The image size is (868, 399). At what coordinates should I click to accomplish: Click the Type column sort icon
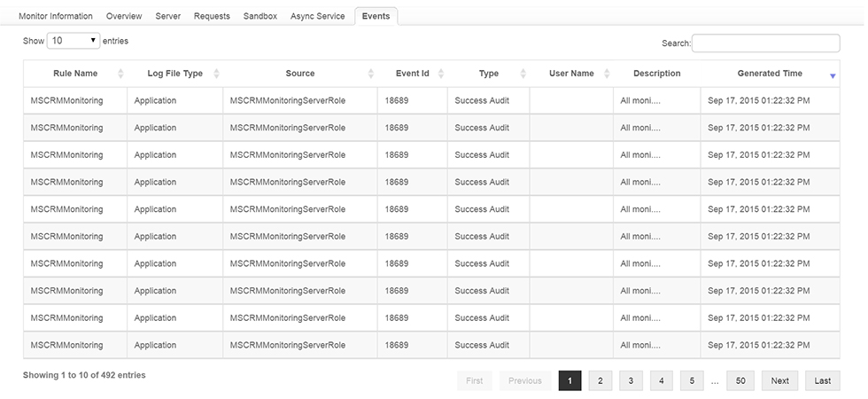pyautogui.click(x=523, y=74)
